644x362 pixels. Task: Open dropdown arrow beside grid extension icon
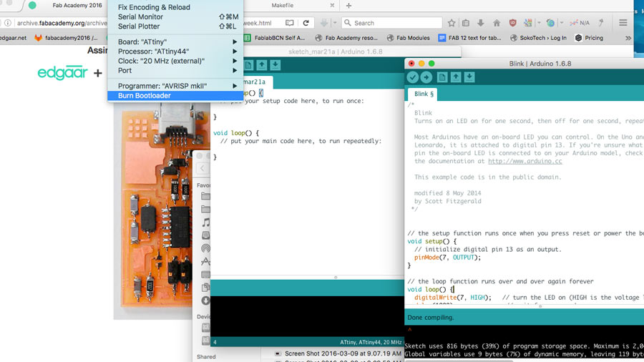coord(539,23)
